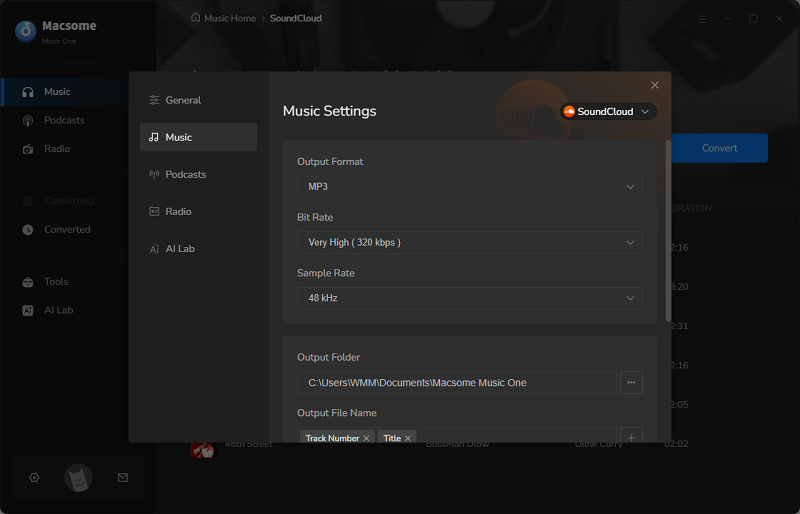Click the SoundCloud orange logo icon
800x514 pixels.
569,111
